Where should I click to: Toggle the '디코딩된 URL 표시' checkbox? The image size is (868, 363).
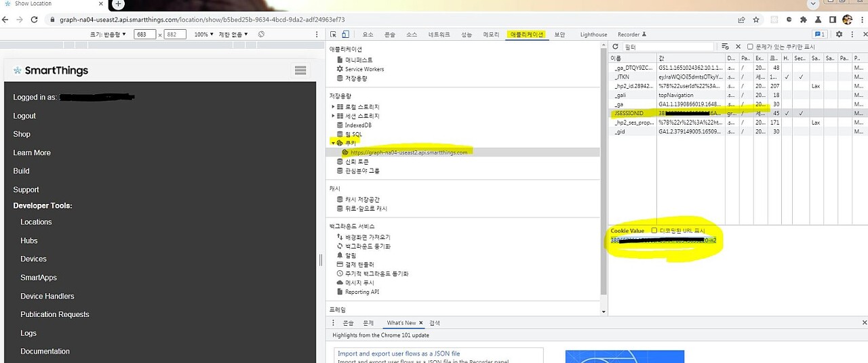[x=654, y=231]
